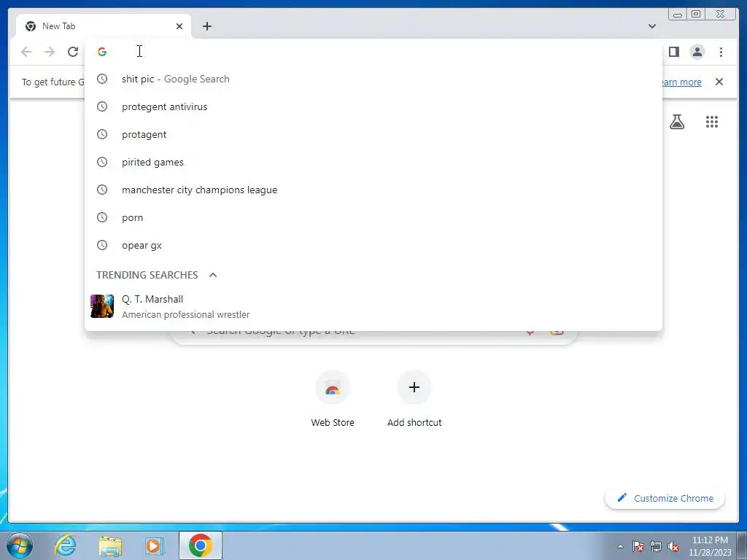This screenshot has width=747, height=560.
Task: Select the 'protagent' history suggestion
Action: point(373,134)
